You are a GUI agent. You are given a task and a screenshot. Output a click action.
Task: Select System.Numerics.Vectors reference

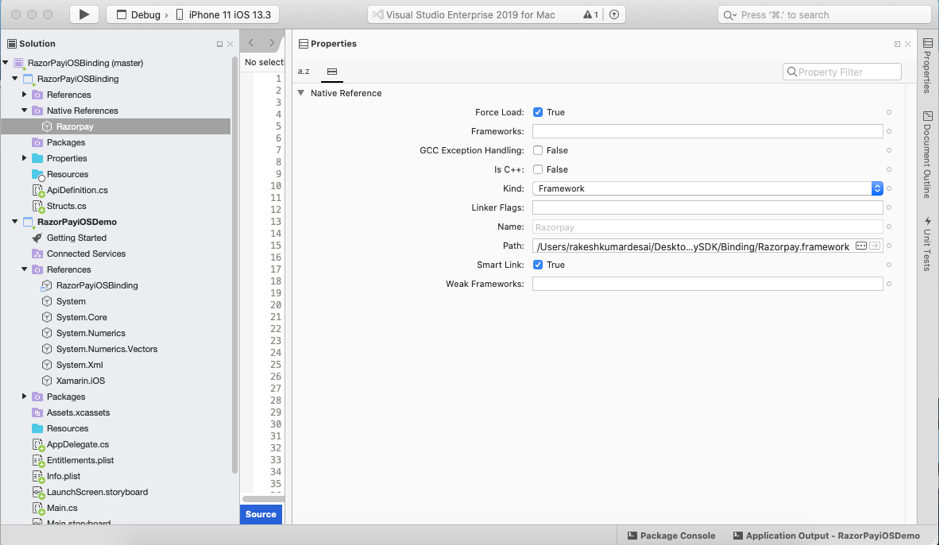coord(107,349)
